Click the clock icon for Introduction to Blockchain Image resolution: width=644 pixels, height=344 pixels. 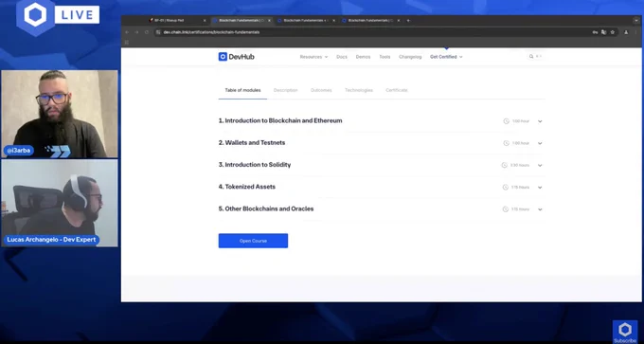pyautogui.click(x=506, y=121)
